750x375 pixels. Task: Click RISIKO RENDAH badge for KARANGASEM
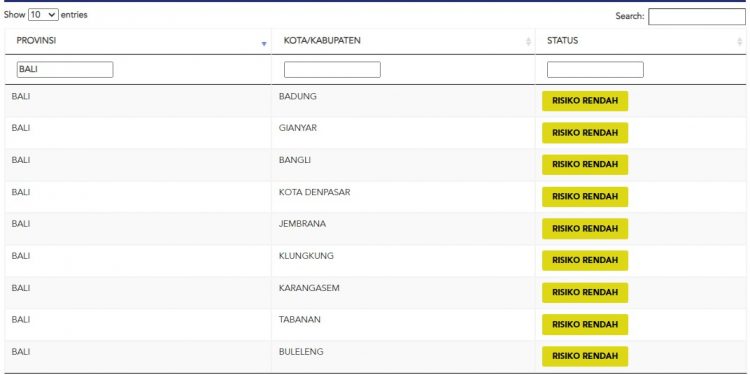[585, 292]
